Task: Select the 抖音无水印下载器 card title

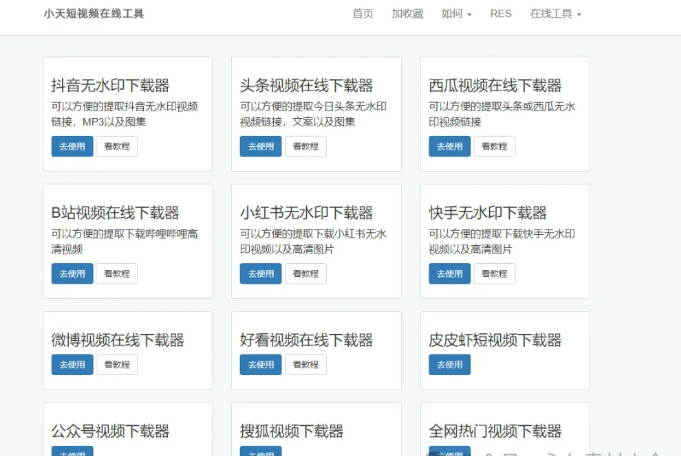Action: [x=110, y=86]
